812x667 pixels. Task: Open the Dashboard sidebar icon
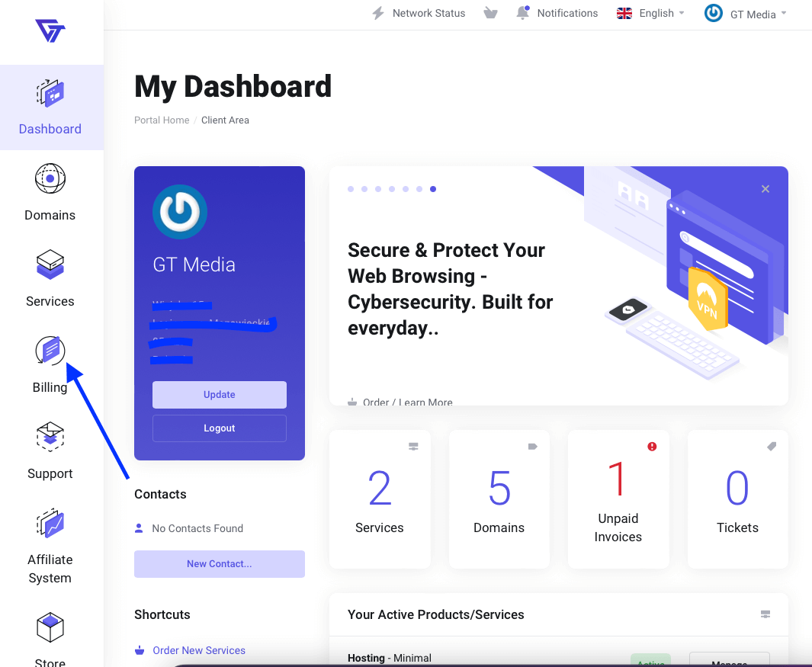click(x=50, y=93)
